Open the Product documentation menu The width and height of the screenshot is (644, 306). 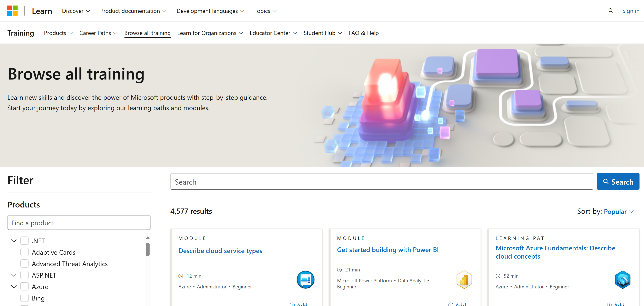tap(133, 11)
